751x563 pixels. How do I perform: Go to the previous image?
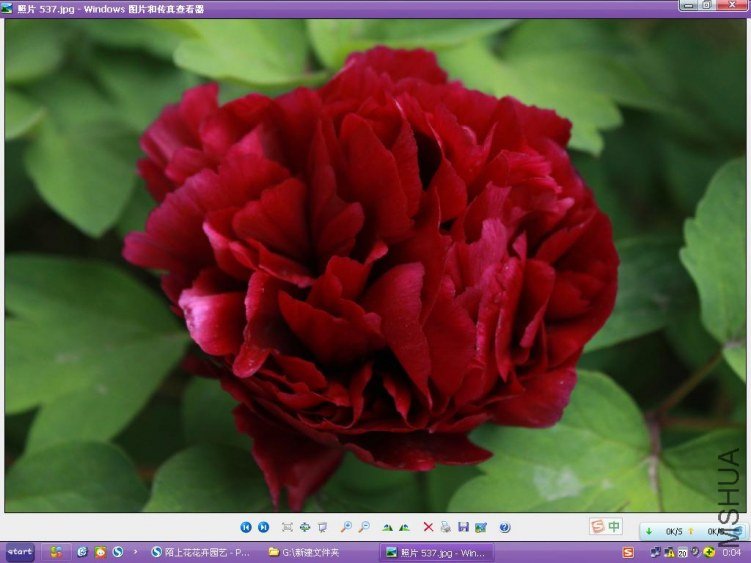246,527
